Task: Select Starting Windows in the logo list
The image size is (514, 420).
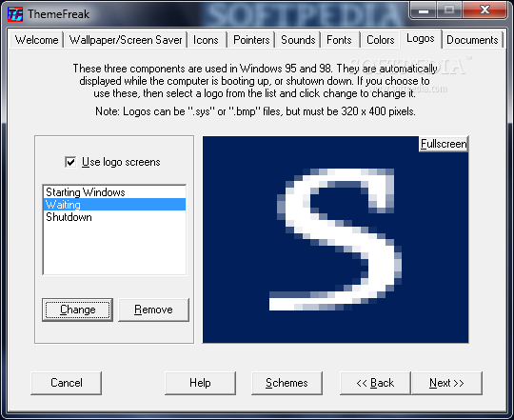Action: 114,192
